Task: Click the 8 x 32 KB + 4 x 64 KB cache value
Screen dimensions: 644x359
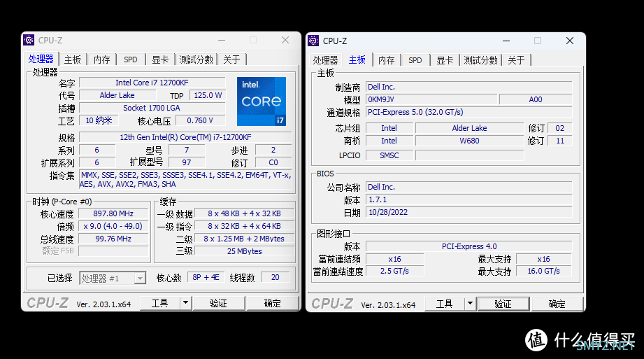Action: (x=244, y=226)
